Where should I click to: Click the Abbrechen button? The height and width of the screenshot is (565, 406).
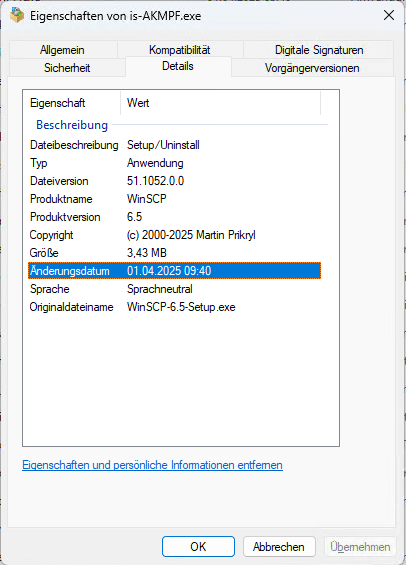[279, 547]
